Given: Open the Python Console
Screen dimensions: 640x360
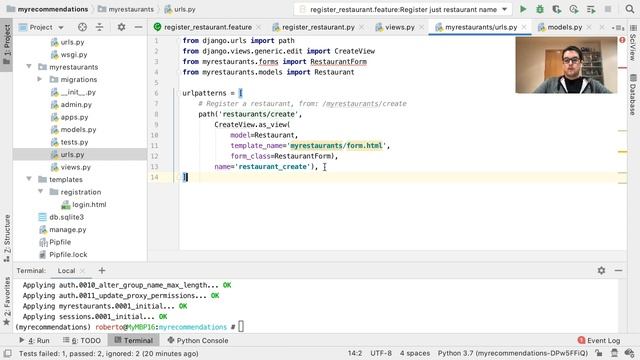Looking at the screenshot, I should (x=198, y=340).
